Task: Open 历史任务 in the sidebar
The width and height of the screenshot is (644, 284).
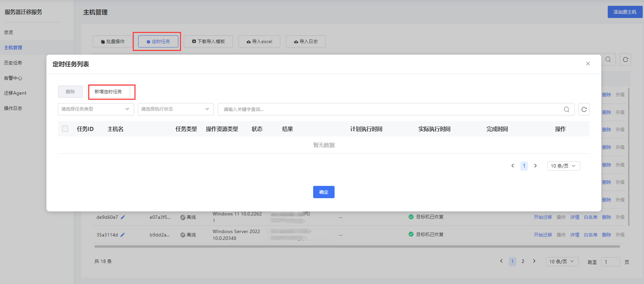Action: pos(13,63)
